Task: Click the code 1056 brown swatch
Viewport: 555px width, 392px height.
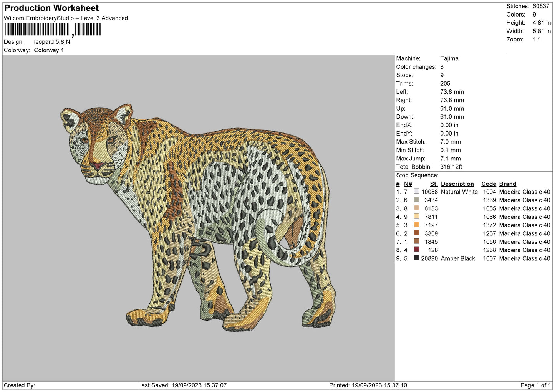Action: (x=416, y=241)
